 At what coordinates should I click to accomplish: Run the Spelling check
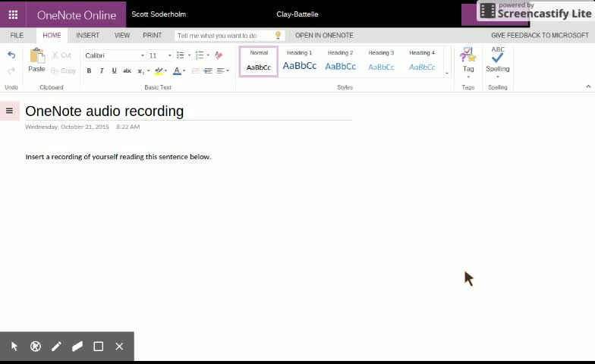[498, 61]
